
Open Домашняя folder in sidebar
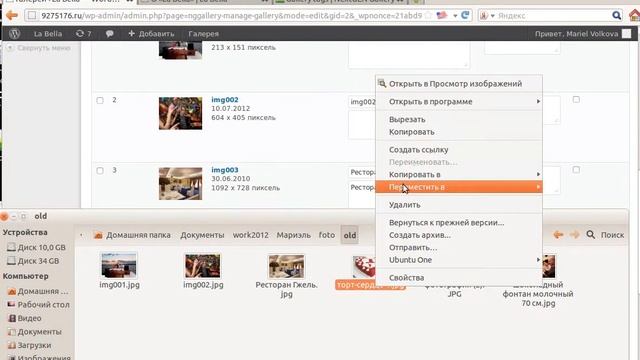(38, 291)
